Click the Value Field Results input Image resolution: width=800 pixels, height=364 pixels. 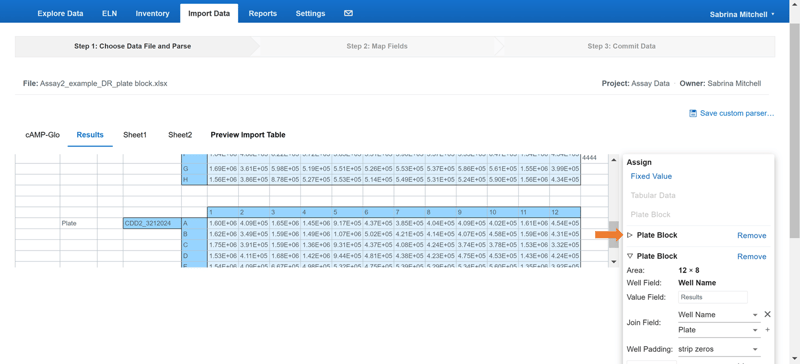click(713, 297)
